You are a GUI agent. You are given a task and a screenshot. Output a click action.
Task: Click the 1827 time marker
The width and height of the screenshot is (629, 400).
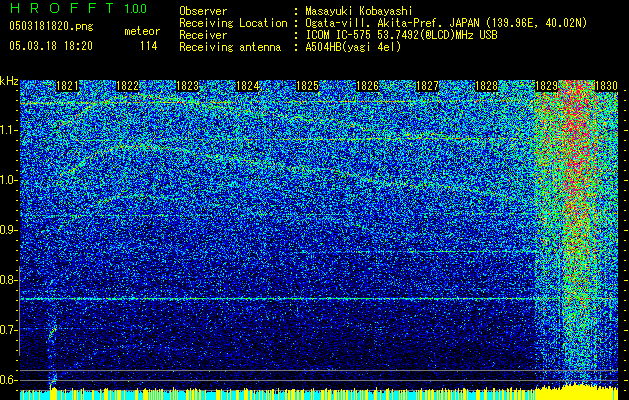point(427,86)
